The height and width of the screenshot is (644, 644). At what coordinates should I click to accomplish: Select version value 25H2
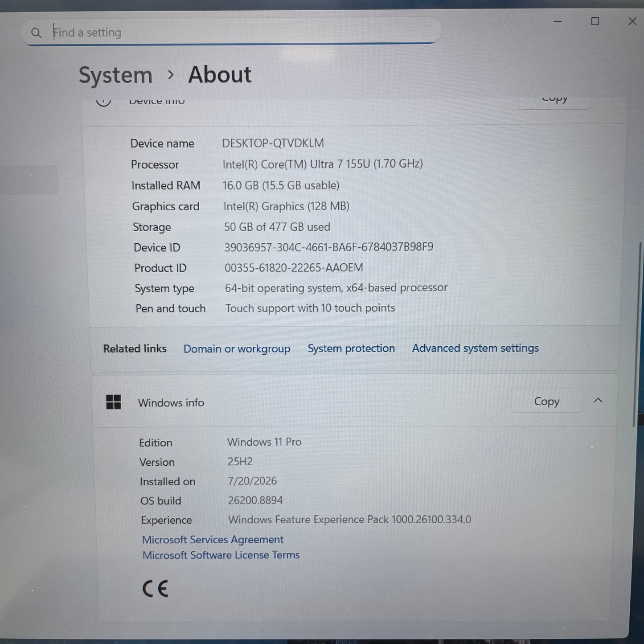click(240, 461)
